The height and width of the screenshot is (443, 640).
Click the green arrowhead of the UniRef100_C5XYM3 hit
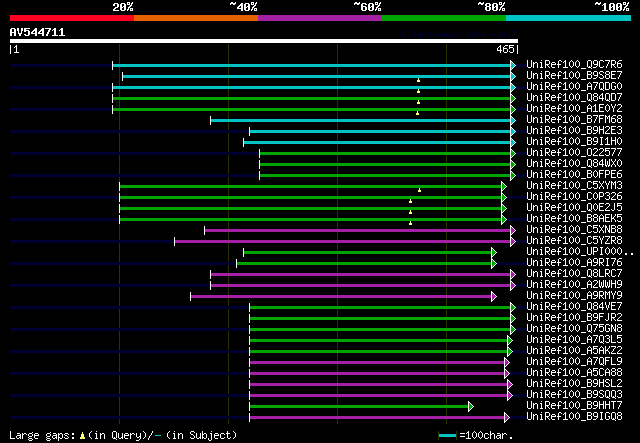click(x=504, y=187)
